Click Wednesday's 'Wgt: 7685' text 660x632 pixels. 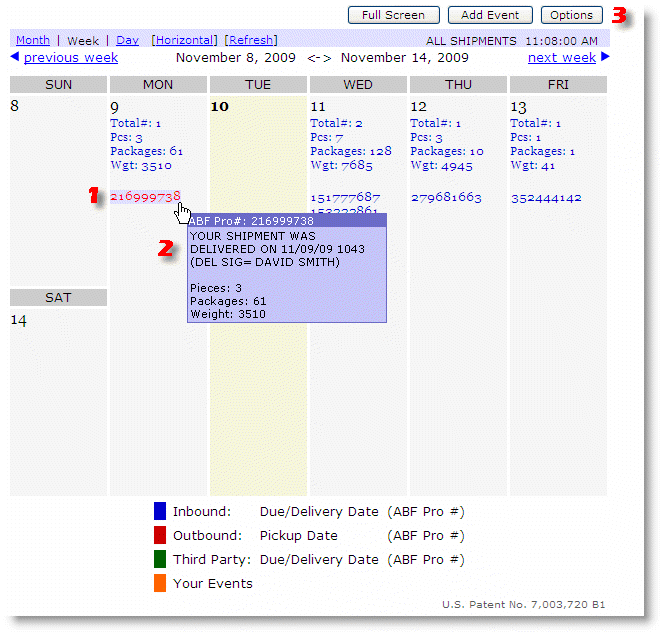pos(341,165)
